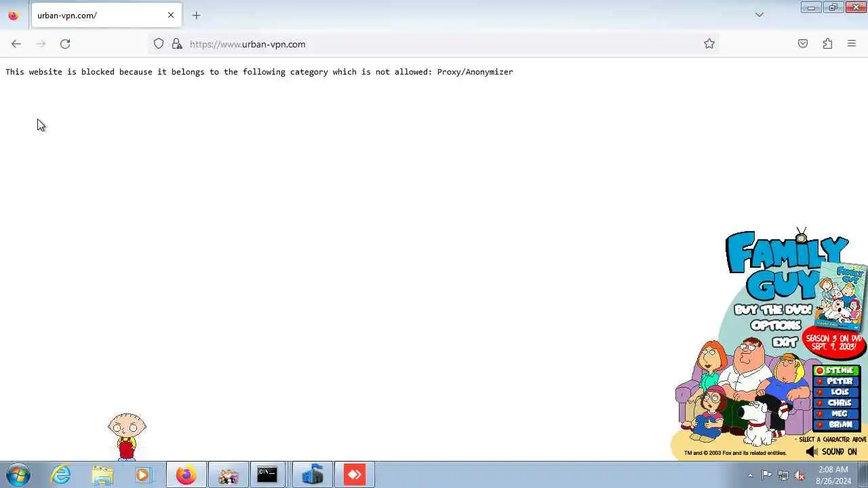Click the muted volume tray icon
The width and height of the screenshot is (868, 488).
tap(800, 475)
